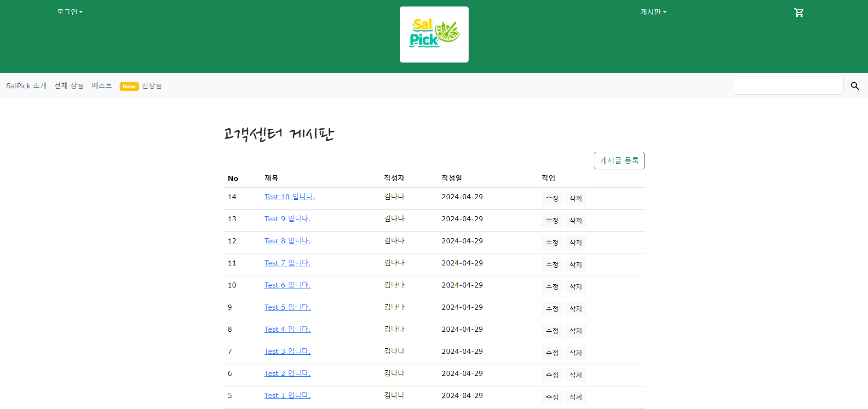Open post Test 8 입니다.
The image size is (868, 409).
[287, 241]
